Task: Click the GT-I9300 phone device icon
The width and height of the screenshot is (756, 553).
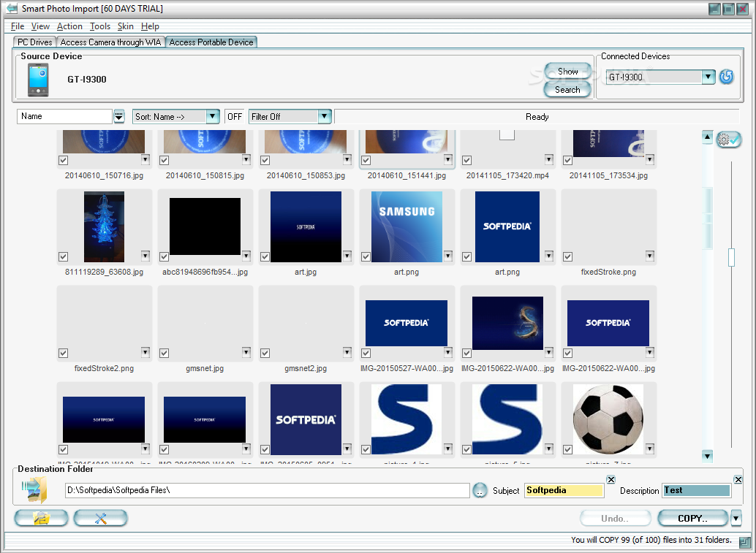Action: pos(38,80)
